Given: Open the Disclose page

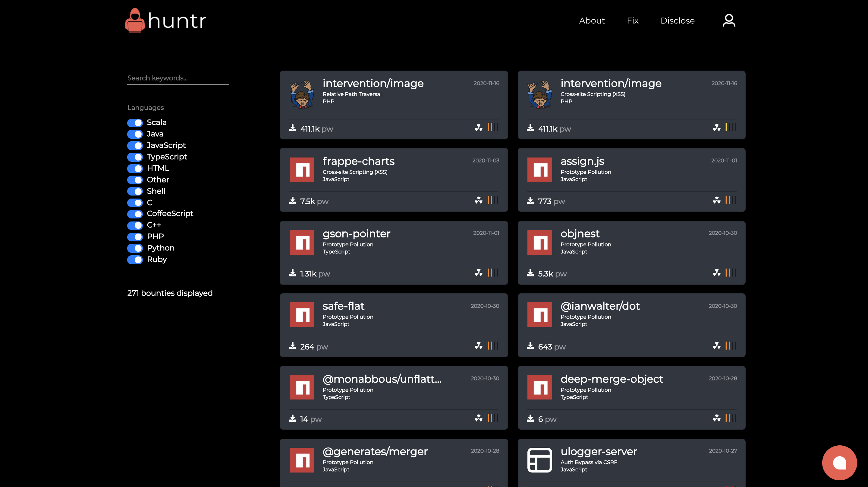Looking at the screenshot, I should coord(677,21).
